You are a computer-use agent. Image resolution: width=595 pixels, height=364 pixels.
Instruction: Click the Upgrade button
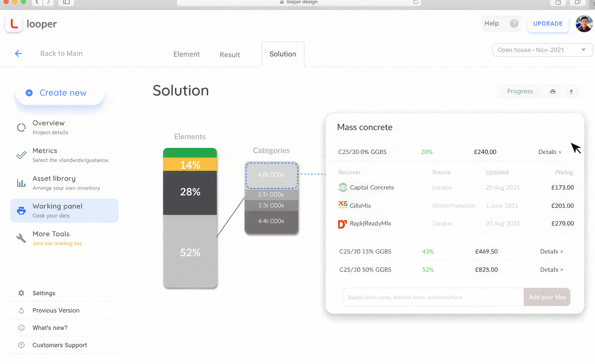[548, 24]
